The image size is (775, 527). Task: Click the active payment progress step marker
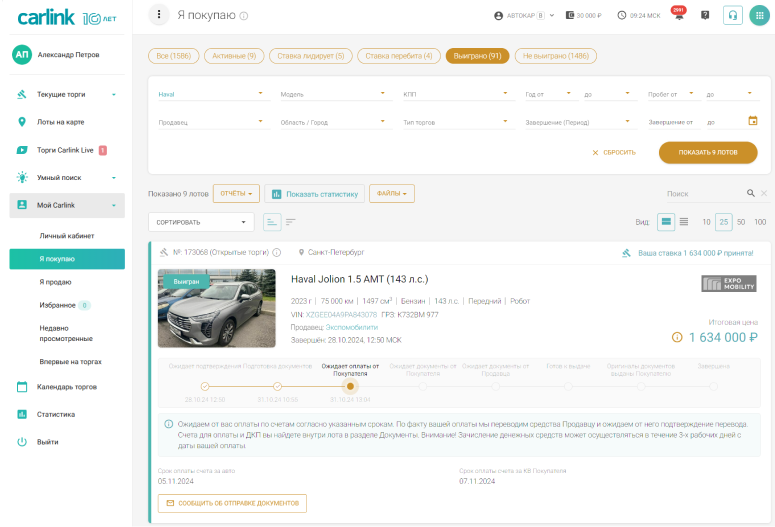click(x=350, y=385)
